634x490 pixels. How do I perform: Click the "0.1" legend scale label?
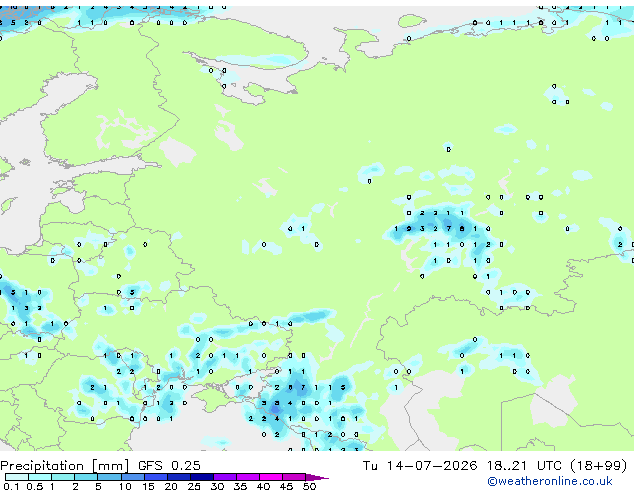pos(11,486)
